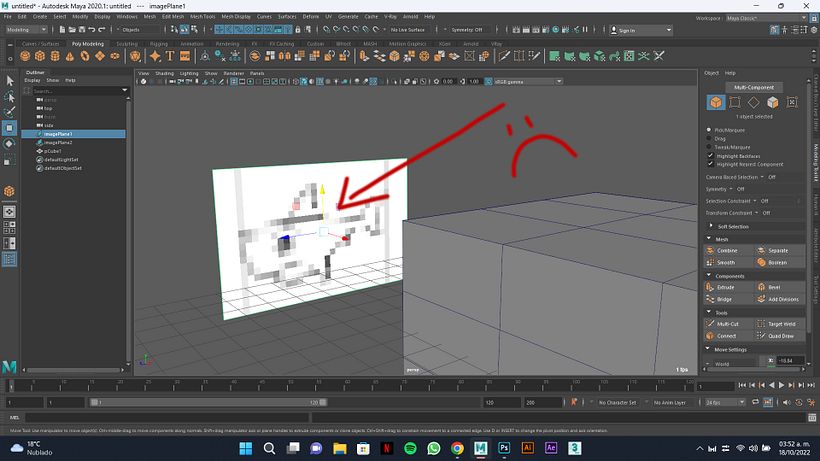This screenshot has height=461, width=820.
Task: Open the Mesh Tools menu
Action: pyautogui.click(x=202, y=17)
